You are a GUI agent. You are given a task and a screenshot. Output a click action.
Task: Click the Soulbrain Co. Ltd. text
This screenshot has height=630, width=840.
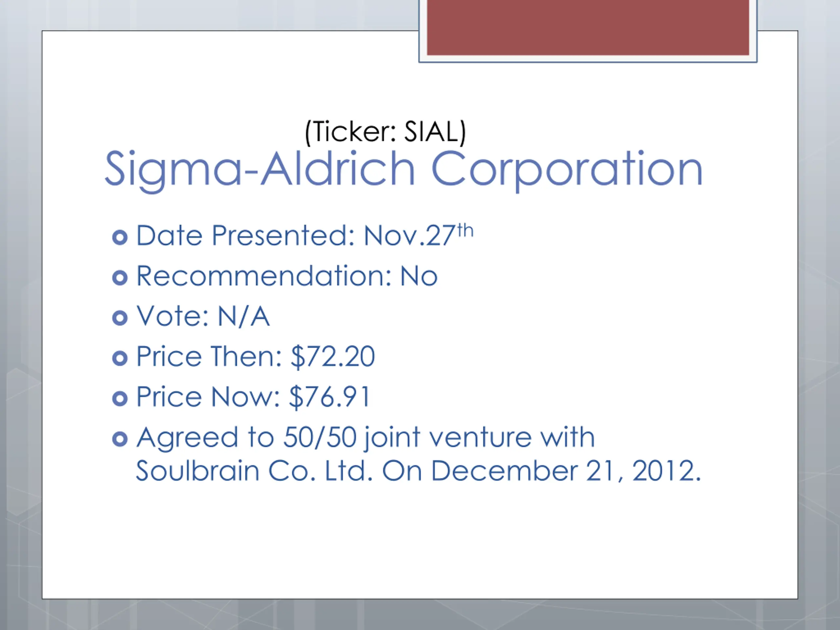pyautogui.click(x=254, y=471)
